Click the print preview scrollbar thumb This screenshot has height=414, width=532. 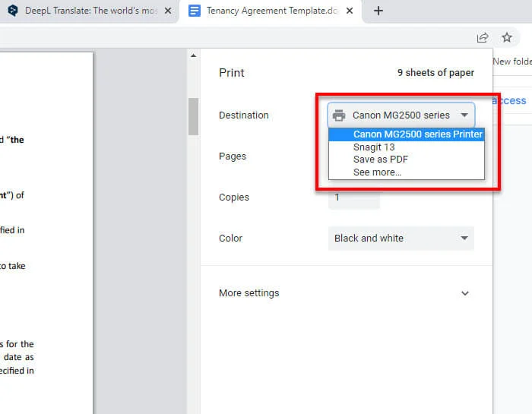[193, 117]
